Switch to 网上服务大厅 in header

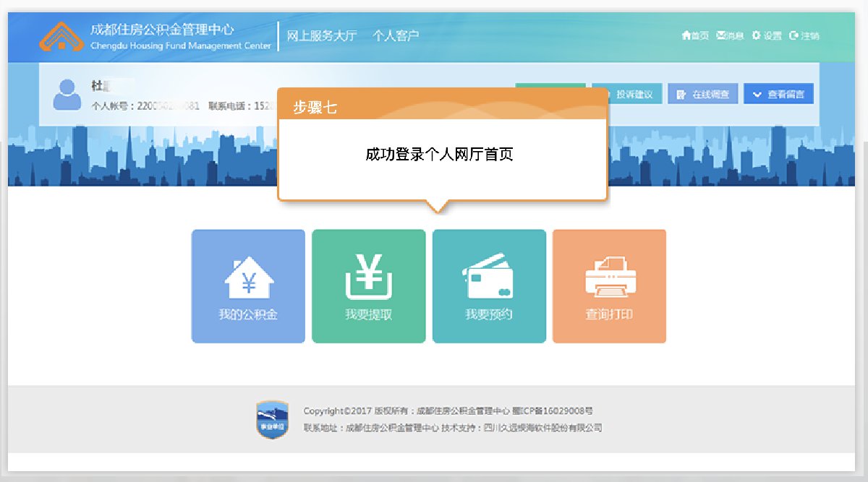[x=322, y=35]
